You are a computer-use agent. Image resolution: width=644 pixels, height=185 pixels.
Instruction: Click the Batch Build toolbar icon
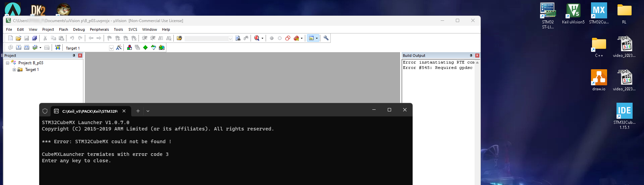pyautogui.click(x=35, y=48)
